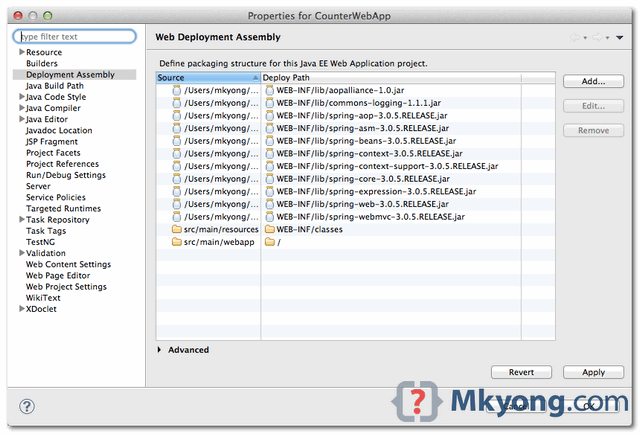Click jar icon for spring-context-3.0.5.RELEASE.jar
640x434 pixels.
[x=269, y=154]
